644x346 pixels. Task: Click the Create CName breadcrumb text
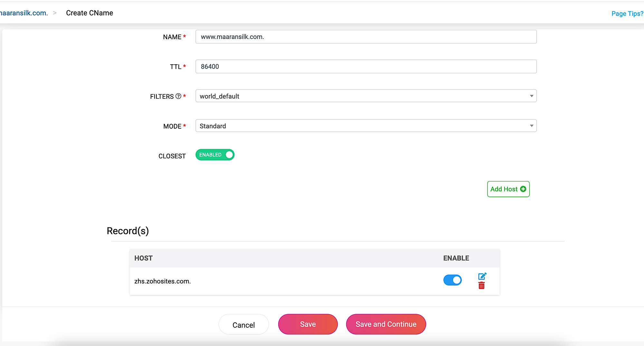(x=90, y=13)
